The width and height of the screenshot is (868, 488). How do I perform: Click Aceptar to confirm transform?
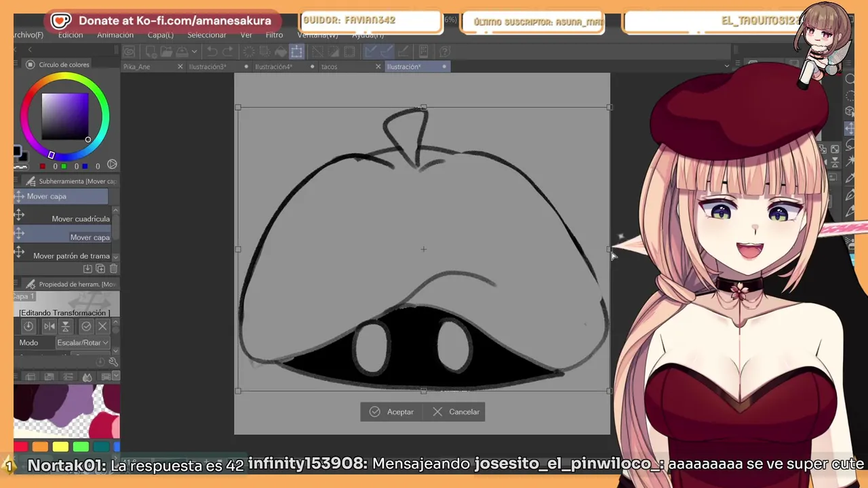click(392, 411)
